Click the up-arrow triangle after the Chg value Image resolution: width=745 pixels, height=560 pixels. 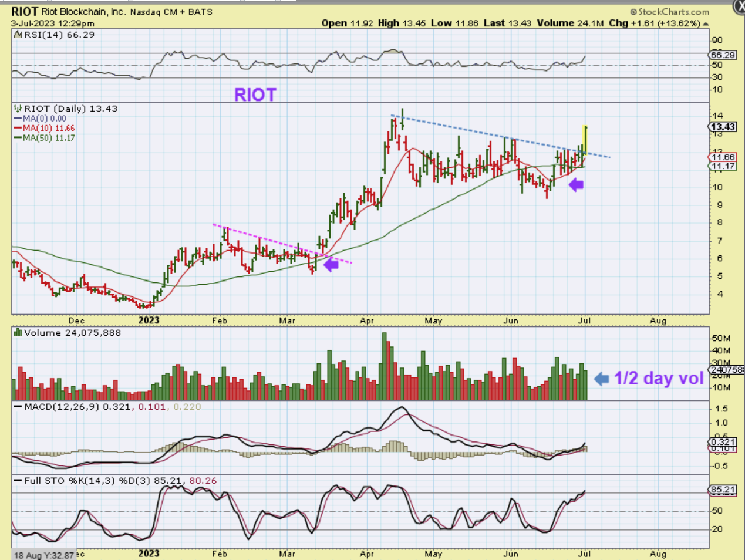(x=705, y=23)
